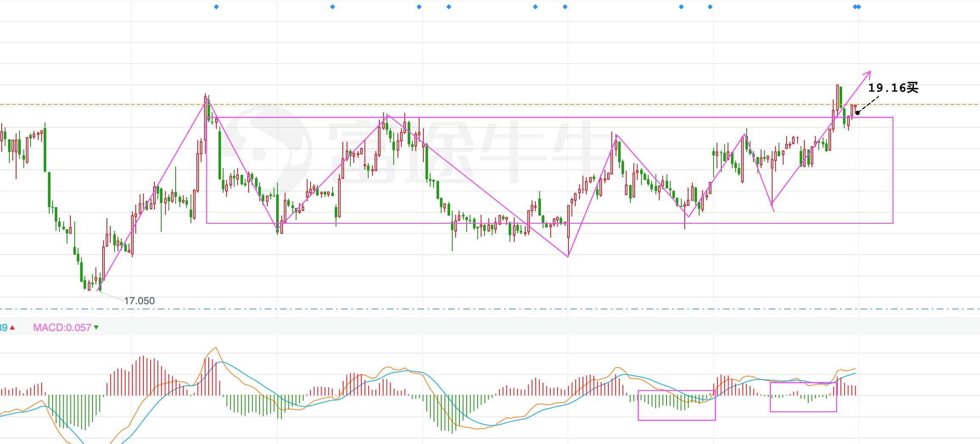Click the MACD:0.057 indicator value label
This screenshot has height=444, width=980.
tap(62, 328)
